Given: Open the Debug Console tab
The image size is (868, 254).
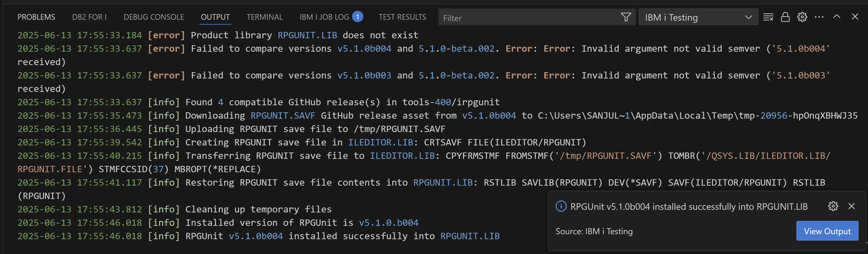Looking at the screenshot, I should 154,17.
